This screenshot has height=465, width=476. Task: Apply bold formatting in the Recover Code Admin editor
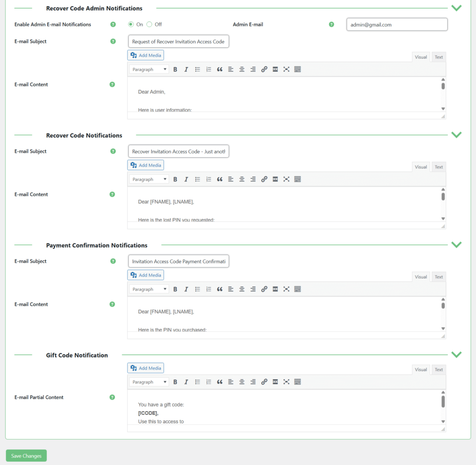click(175, 69)
